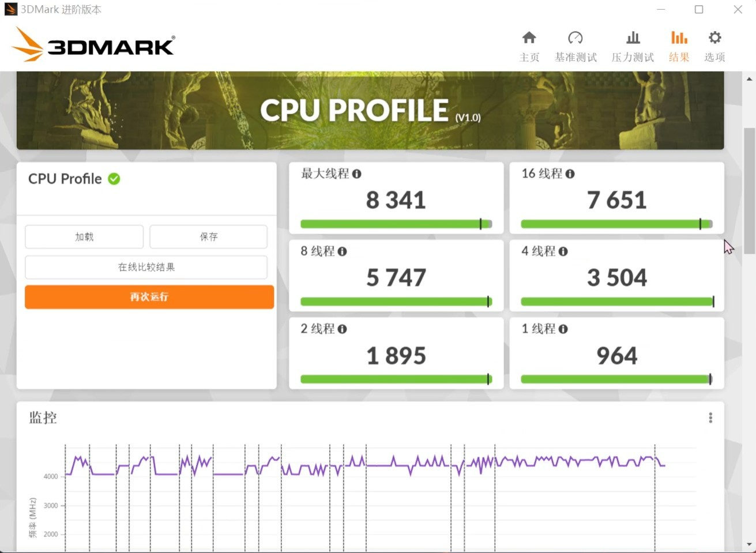Click the 2 线程 score bar
Image resolution: width=756 pixels, height=553 pixels.
[396, 379]
